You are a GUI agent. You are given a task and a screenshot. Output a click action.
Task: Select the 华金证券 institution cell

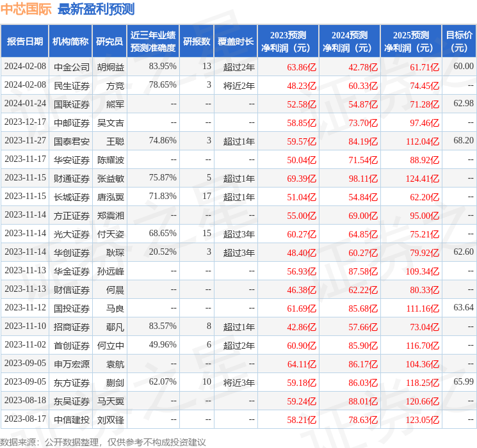click(72, 271)
